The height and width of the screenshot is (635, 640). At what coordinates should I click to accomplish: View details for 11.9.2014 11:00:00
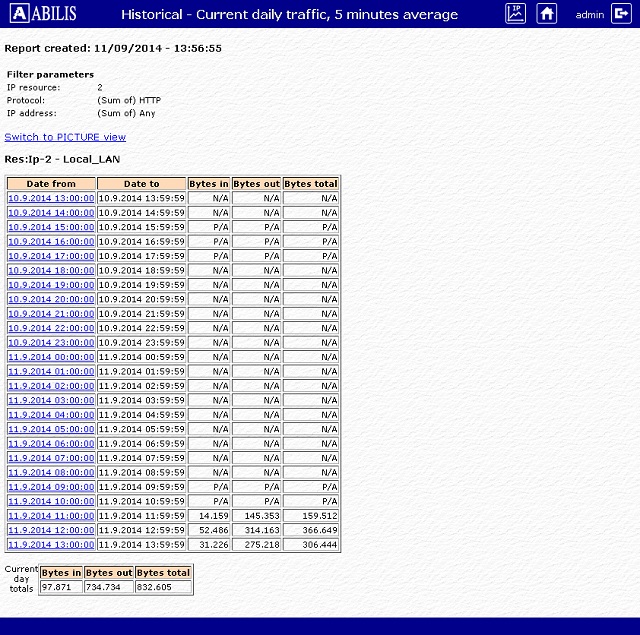[x=51, y=516]
